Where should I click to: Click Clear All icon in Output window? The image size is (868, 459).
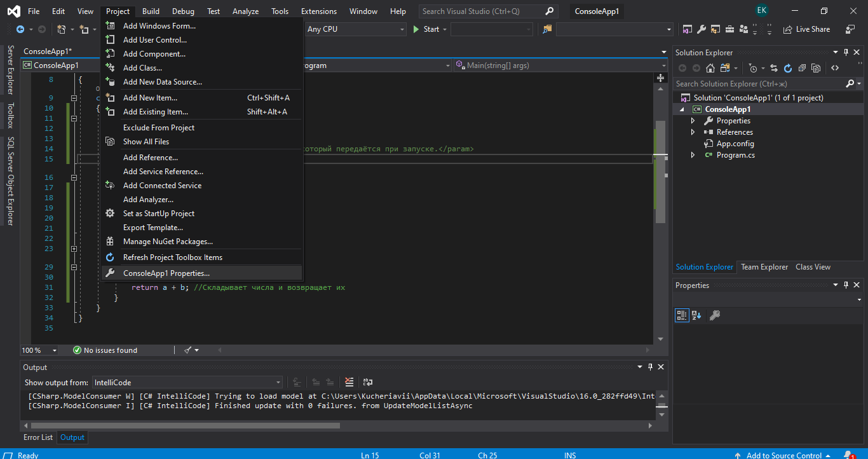point(349,382)
